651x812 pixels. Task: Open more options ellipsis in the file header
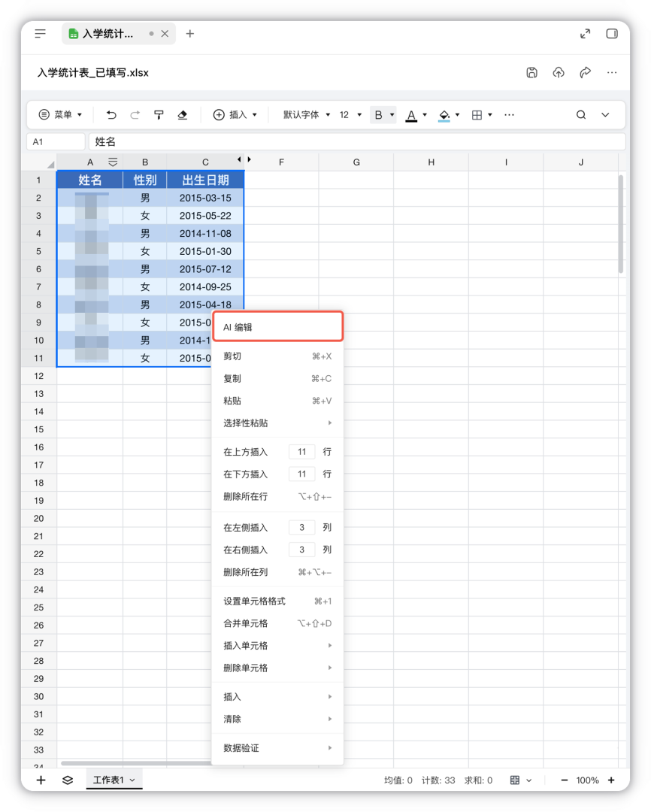(612, 72)
